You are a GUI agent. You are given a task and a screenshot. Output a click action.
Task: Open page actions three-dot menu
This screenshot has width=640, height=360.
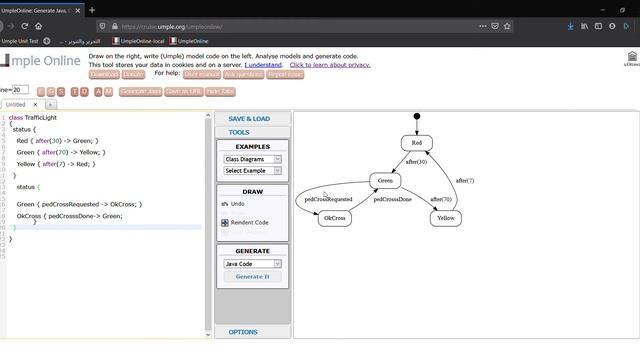tap(483, 26)
